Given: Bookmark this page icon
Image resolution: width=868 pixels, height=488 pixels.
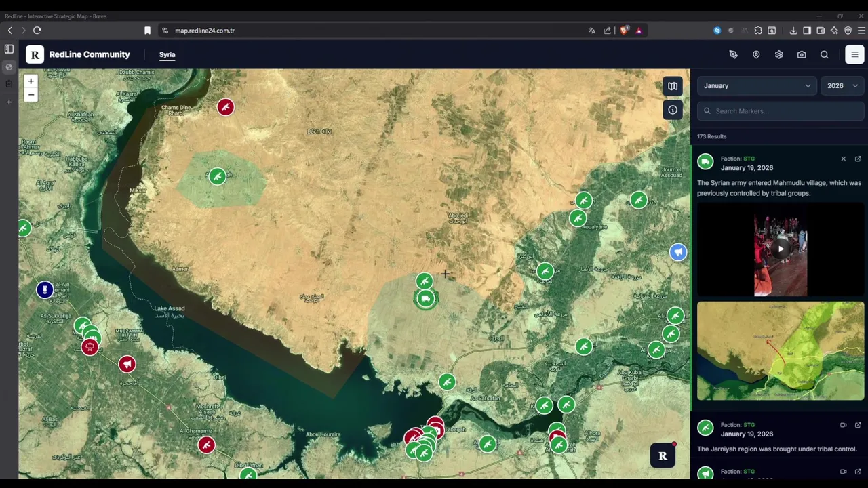Looking at the screenshot, I should tap(147, 30).
